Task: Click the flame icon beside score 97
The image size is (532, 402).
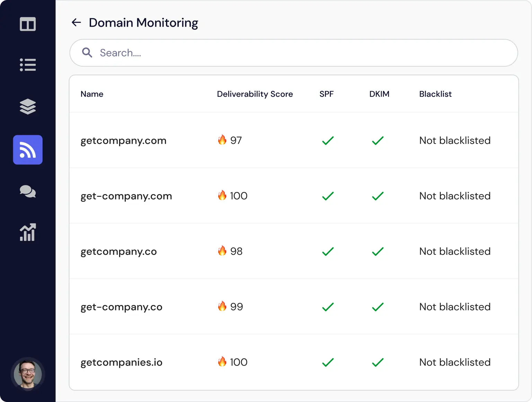Action: 222,140
